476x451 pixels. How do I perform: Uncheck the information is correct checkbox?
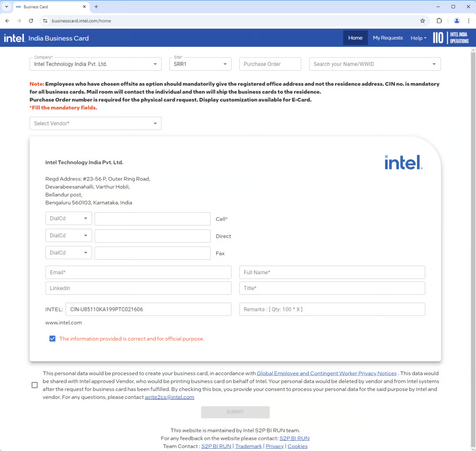click(x=53, y=339)
